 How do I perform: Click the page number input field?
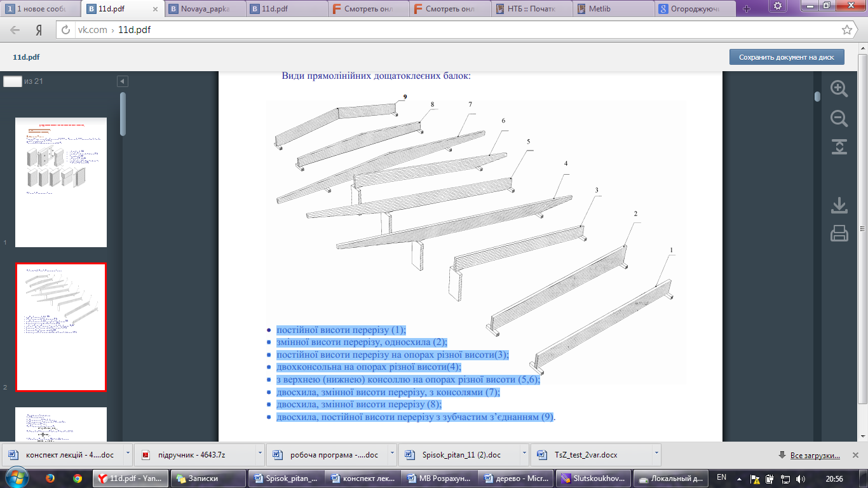(x=12, y=81)
